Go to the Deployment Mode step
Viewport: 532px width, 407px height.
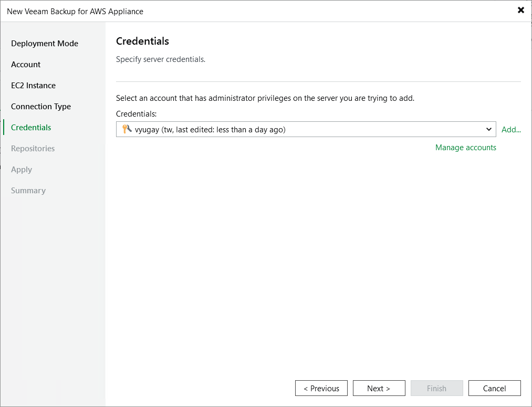point(45,43)
